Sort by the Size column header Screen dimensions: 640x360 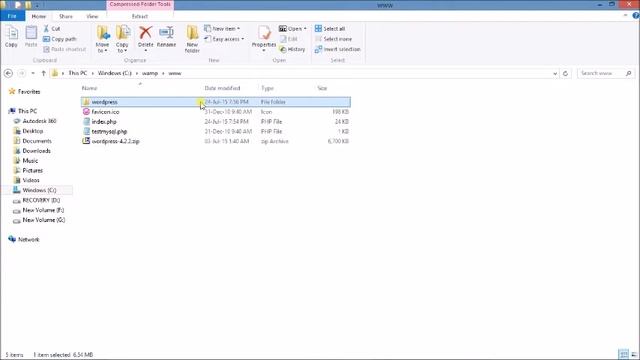[x=322, y=88]
